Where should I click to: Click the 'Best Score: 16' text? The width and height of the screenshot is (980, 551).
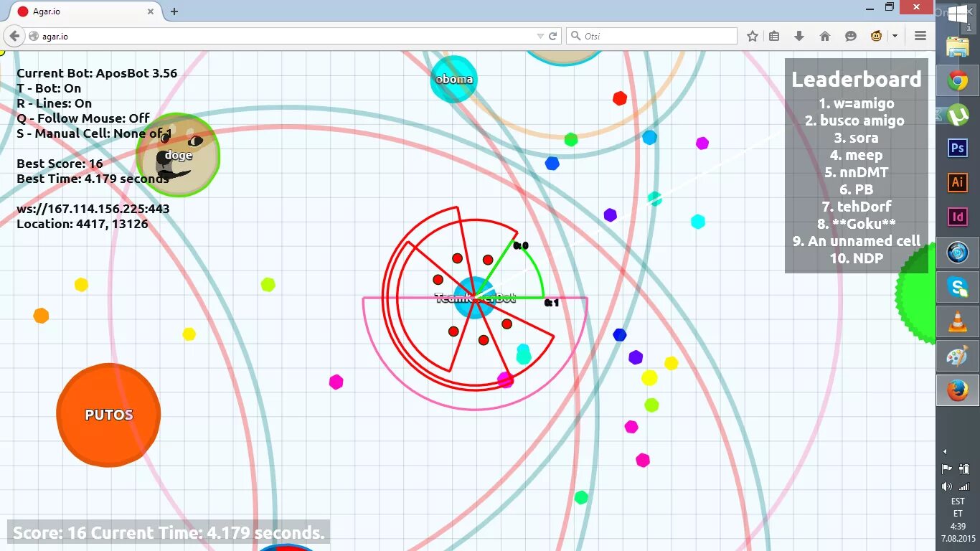point(60,164)
